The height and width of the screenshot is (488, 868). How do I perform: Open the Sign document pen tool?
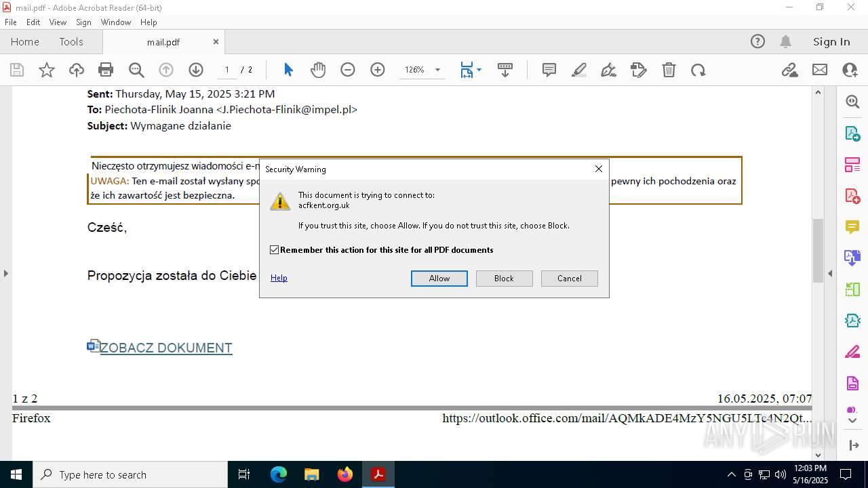pyautogui.click(x=609, y=70)
